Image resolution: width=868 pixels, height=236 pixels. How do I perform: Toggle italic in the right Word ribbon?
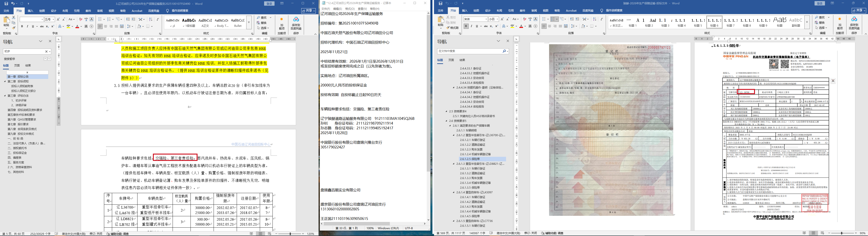tap(471, 26)
